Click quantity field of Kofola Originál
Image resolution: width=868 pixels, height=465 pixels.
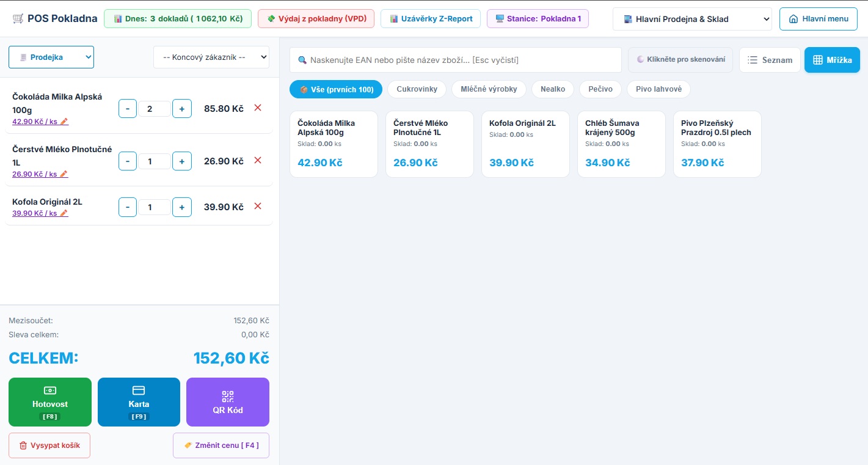tap(155, 207)
